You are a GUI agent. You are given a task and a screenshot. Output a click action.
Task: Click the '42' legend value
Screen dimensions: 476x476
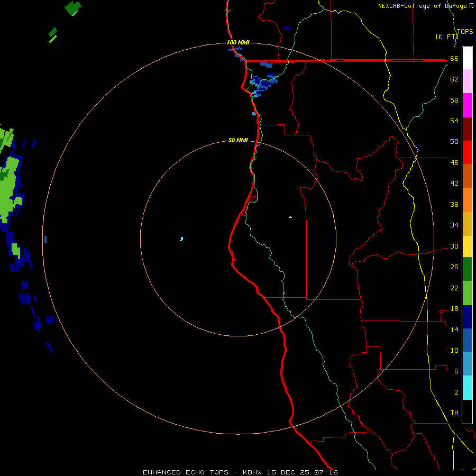tap(454, 184)
